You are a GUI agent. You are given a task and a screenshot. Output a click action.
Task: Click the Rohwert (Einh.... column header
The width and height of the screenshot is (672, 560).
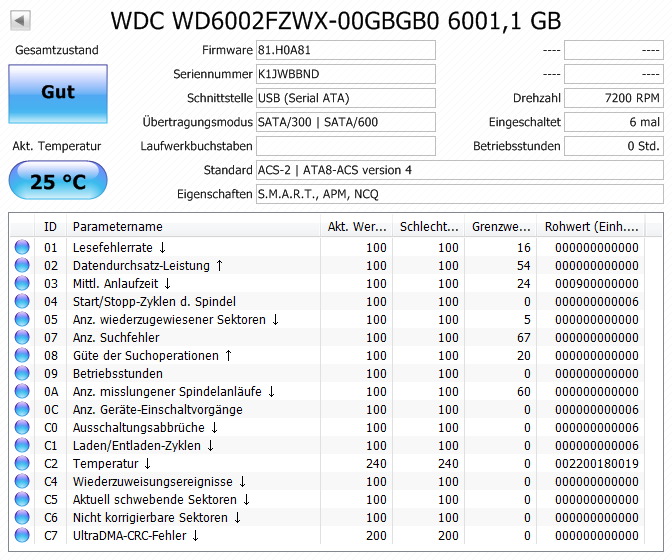pyautogui.click(x=591, y=226)
